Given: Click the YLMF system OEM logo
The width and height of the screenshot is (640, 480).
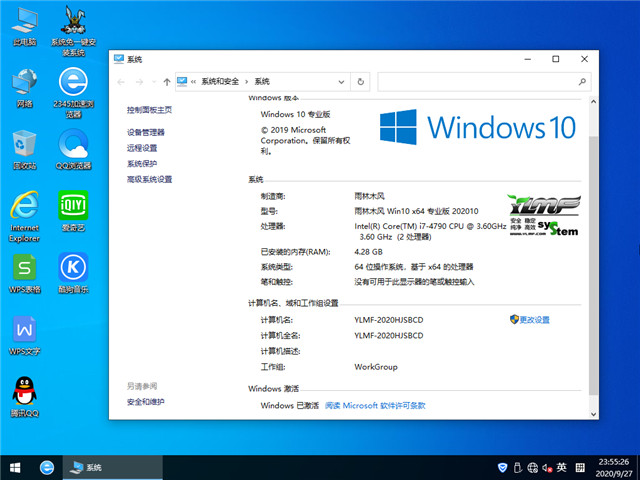Looking at the screenshot, I should click(x=544, y=215).
